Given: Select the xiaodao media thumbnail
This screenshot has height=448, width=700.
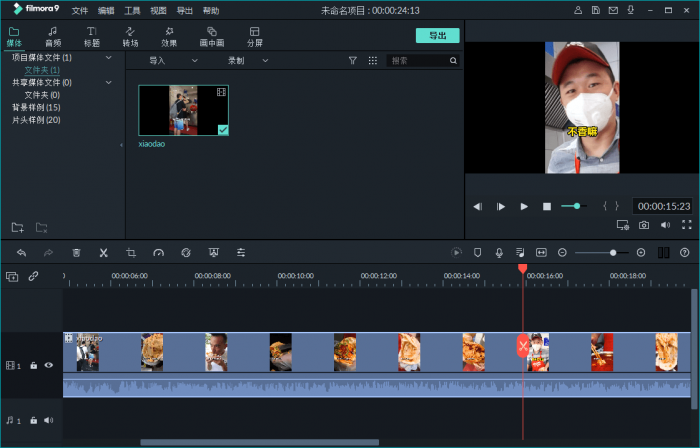Looking at the screenshot, I should pyautogui.click(x=184, y=110).
